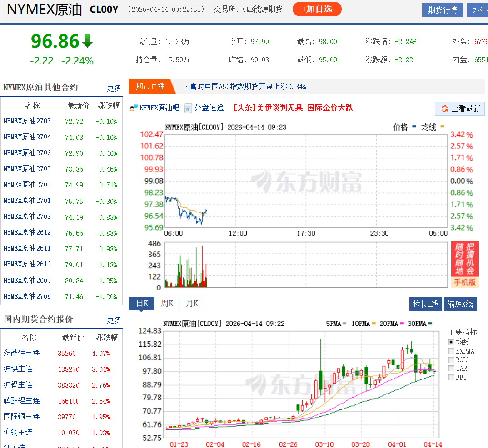Click the 外盘速递 document icon
488x448 pixels.
pyautogui.click(x=188, y=108)
